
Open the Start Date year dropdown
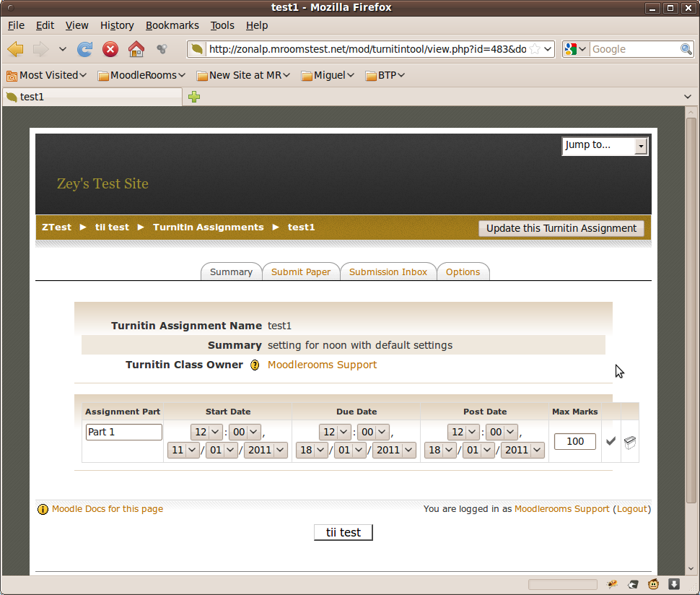coord(265,450)
